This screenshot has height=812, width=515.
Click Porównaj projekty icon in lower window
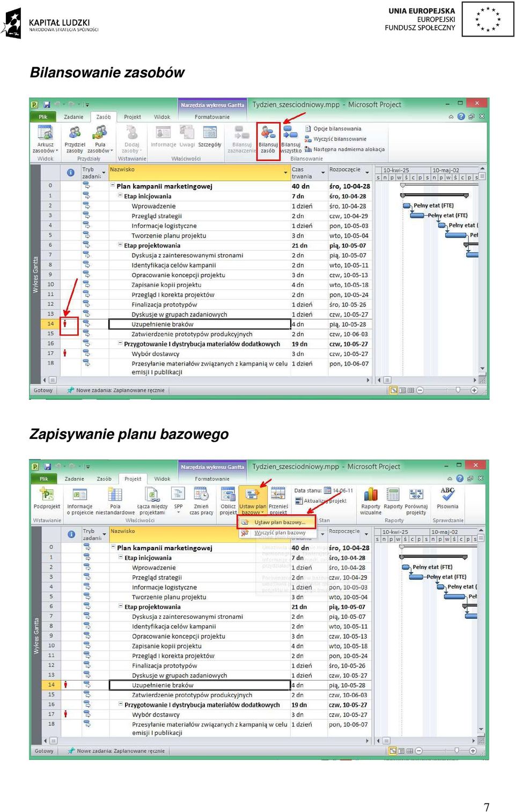(416, 494)
